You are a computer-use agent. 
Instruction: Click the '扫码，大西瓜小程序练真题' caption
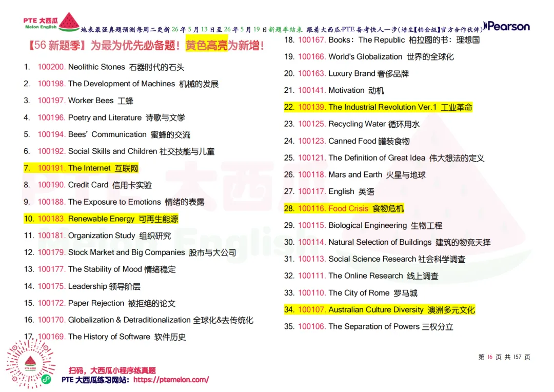tap(112, 370)
